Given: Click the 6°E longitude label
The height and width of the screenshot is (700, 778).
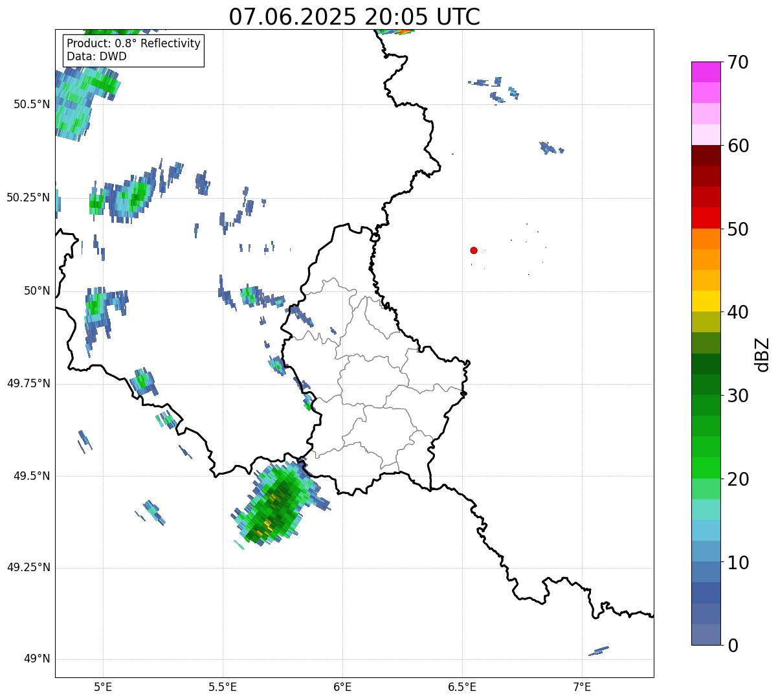Looking at the screenshot, I should (342, 686).
